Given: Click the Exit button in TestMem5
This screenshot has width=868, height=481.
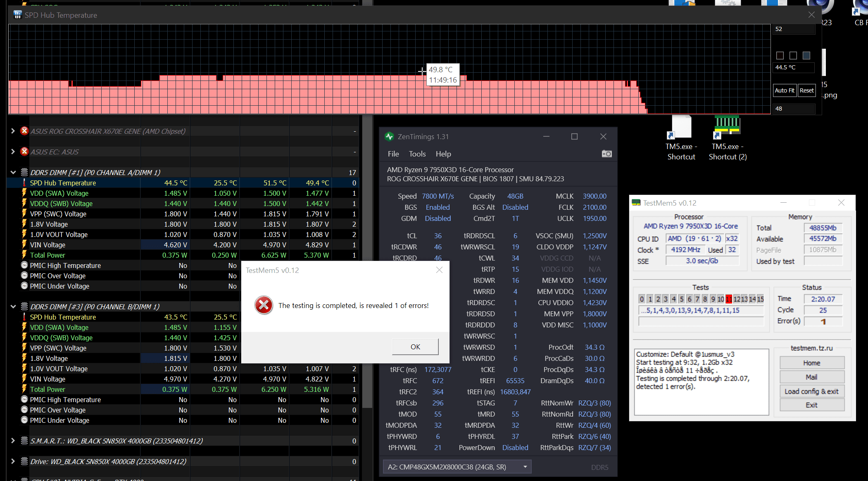Looking at the screenshot, I should coord(812,405).
